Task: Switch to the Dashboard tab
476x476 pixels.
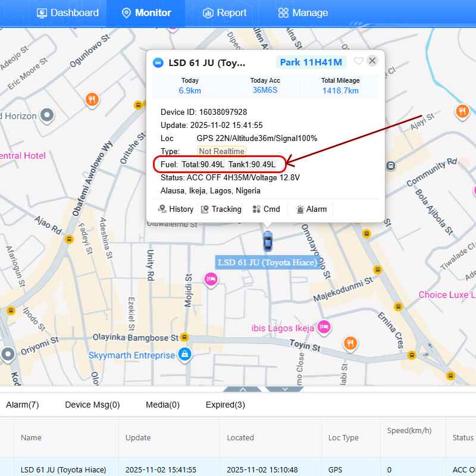Action: click(x=68, y=12)
